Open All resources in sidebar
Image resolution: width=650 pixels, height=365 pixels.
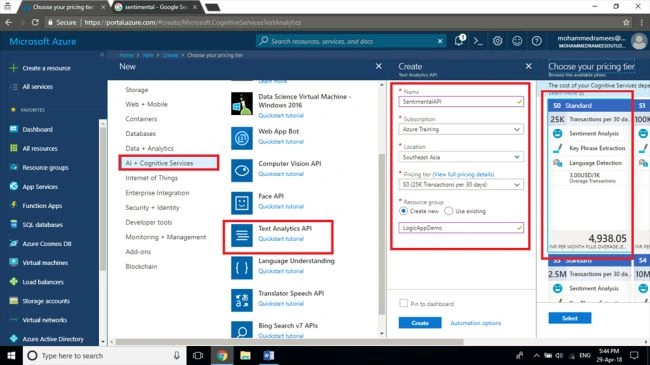point(40,148)
